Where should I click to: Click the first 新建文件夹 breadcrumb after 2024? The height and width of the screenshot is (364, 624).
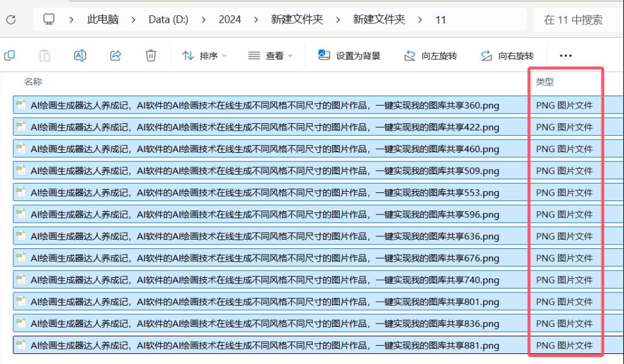[297, 19]
